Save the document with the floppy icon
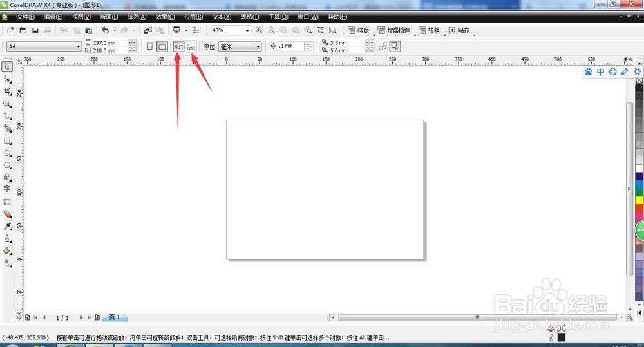 35,30
